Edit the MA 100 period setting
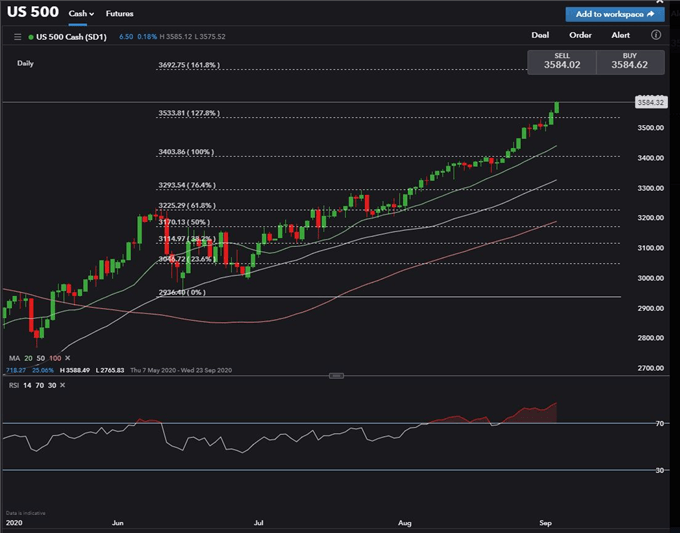This screenshot has height=533, width=680. (x=55, y=358)
